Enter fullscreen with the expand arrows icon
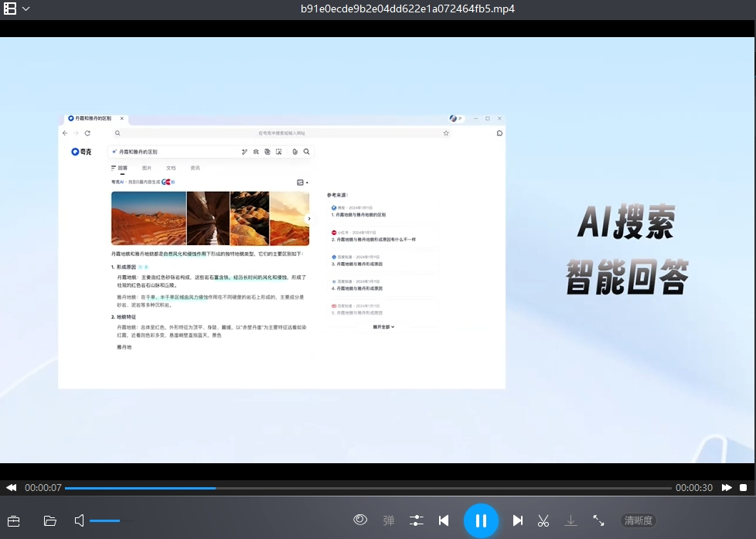Image resolution: width=756 pixels, height=539 pixels. click(x=598, y=520)
